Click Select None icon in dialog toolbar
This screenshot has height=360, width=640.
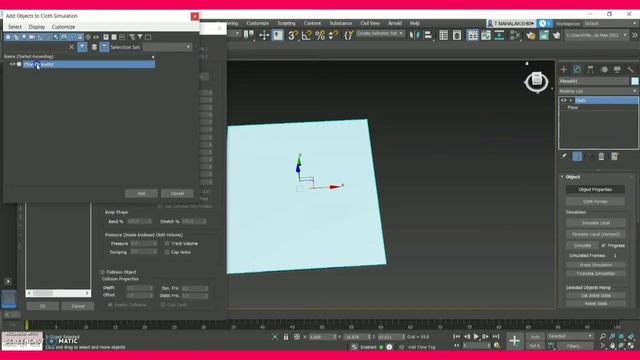tap(114, 37)
